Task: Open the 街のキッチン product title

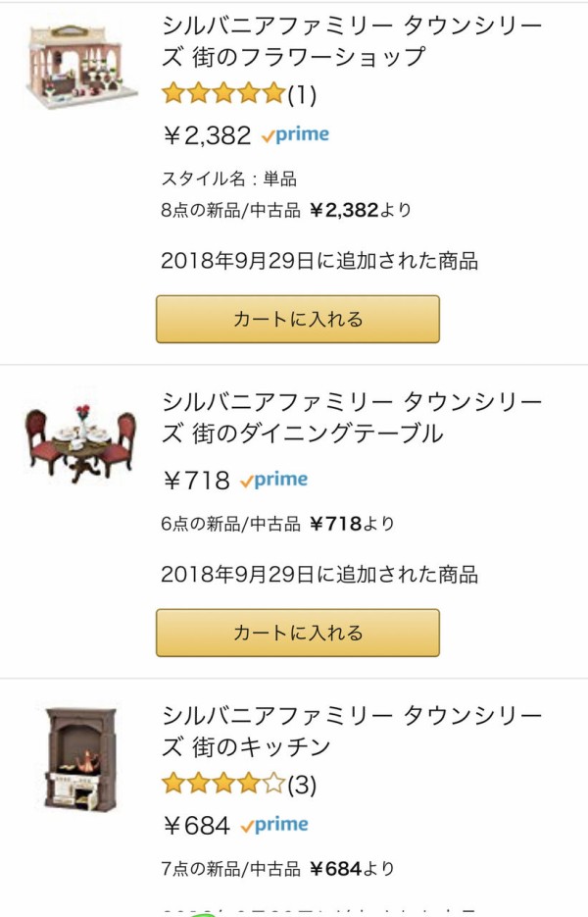Action: 351,731
